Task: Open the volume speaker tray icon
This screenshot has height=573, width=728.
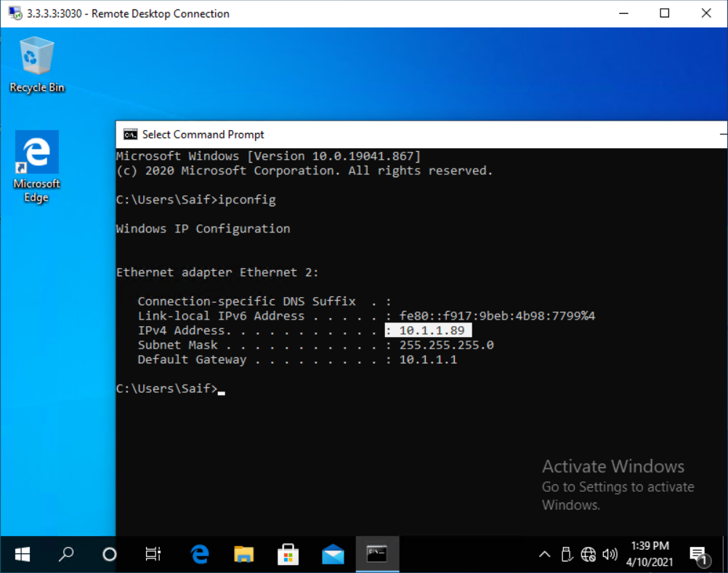Action: coord(610,554)
